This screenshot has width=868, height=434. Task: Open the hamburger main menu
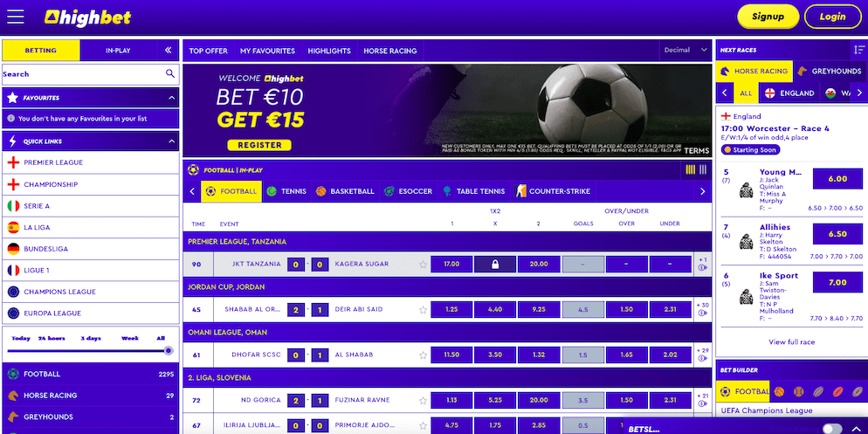point(16,17)
